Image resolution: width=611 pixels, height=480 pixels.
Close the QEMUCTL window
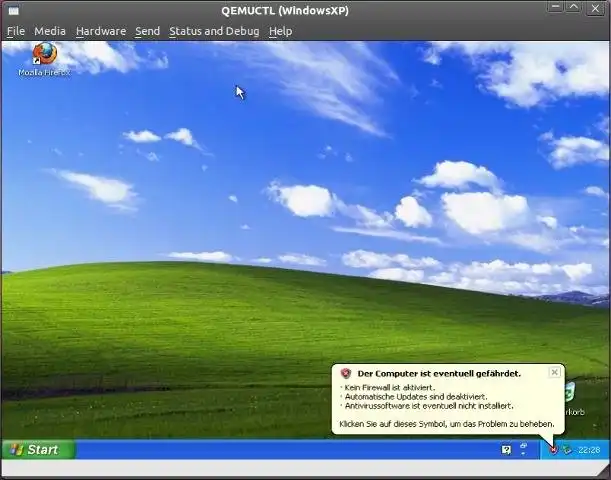pyautogui.click(x=595, y=8)
